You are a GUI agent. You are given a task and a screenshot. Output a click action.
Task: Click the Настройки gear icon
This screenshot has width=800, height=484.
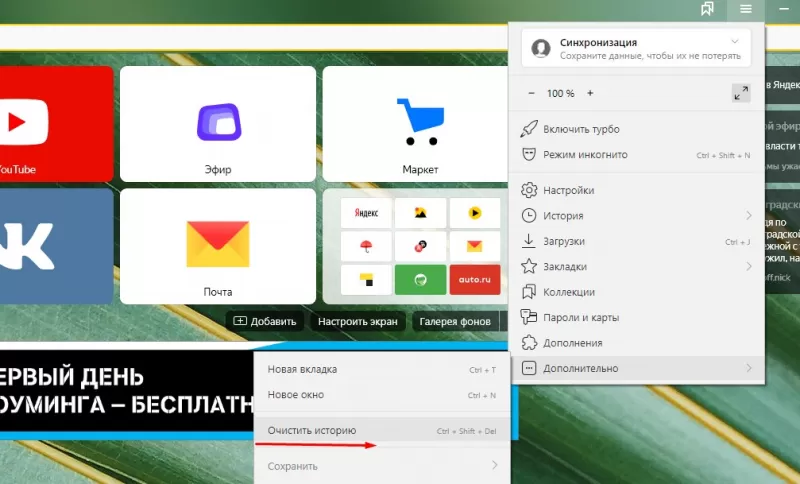[529, 190]
